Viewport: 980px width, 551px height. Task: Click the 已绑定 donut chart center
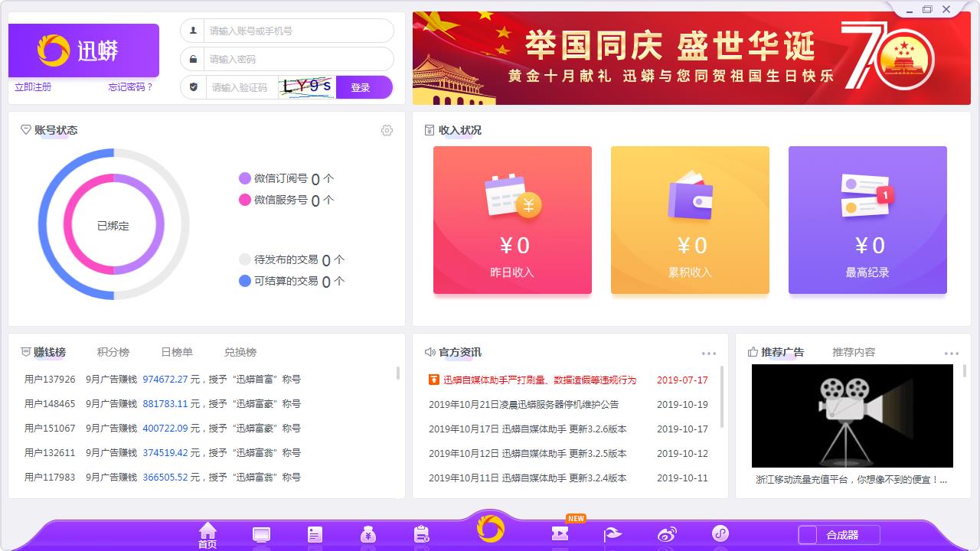tap(113, 226)
